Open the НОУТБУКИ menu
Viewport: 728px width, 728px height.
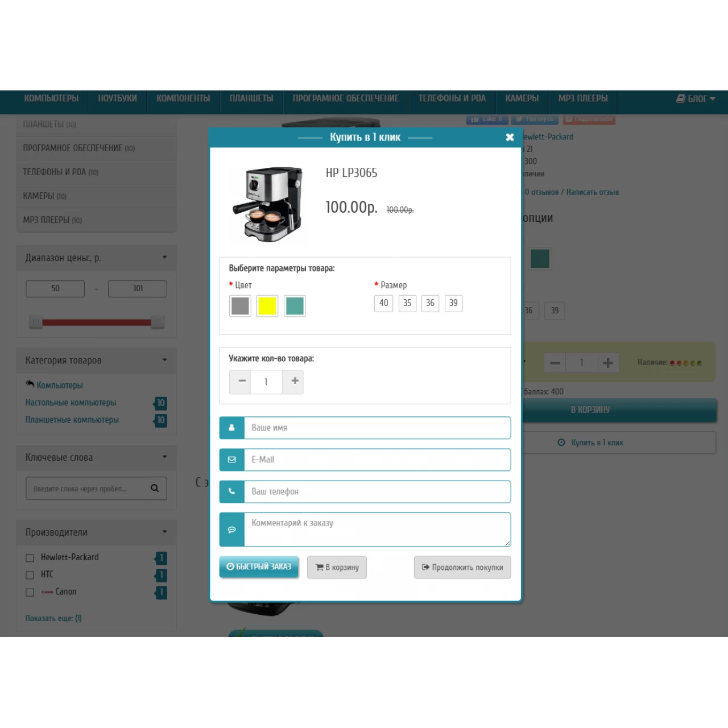118,98
